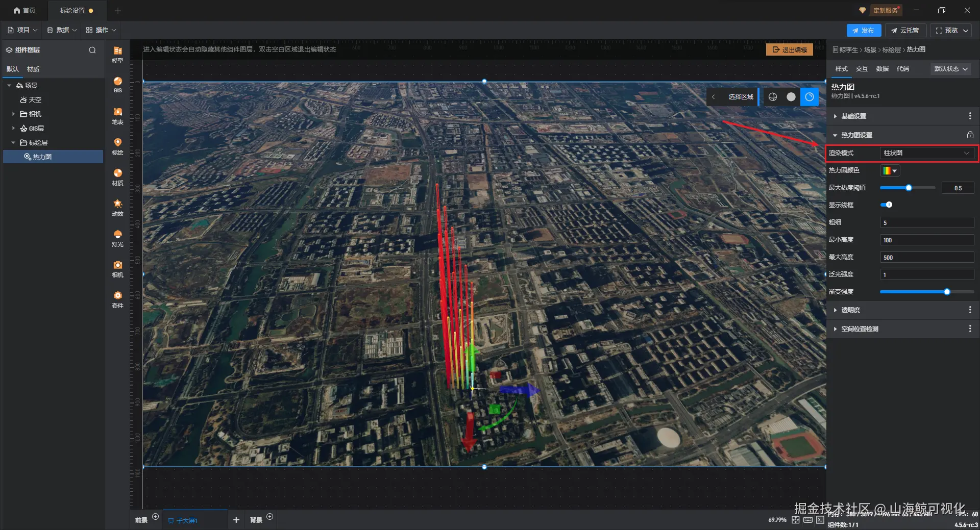This screenshot has width=980, height=530.
Task: Adjust the 最大热度阈值 slider
Action: pyautogui.click(x=908, y=188)
